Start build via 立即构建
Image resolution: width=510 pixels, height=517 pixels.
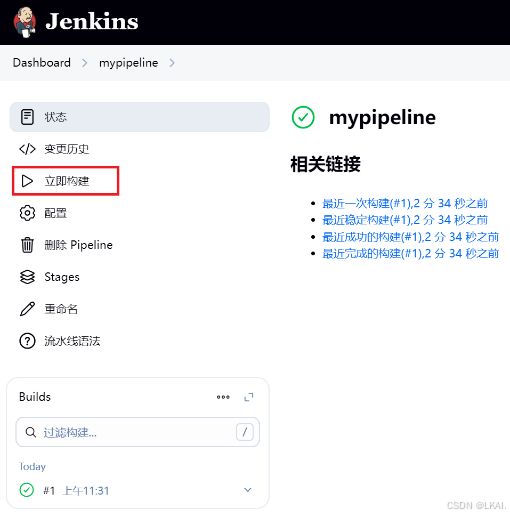pyautogui.click(x=66, y=181)
